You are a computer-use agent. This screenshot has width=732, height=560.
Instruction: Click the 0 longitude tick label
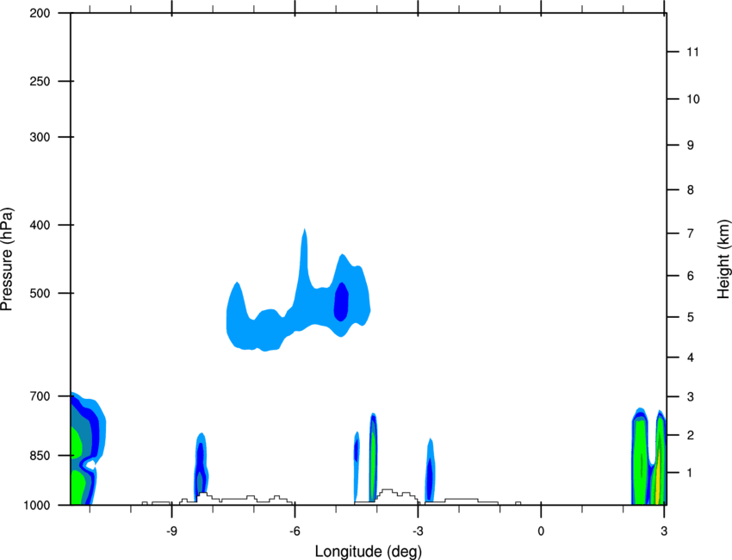tap(541, 532)
